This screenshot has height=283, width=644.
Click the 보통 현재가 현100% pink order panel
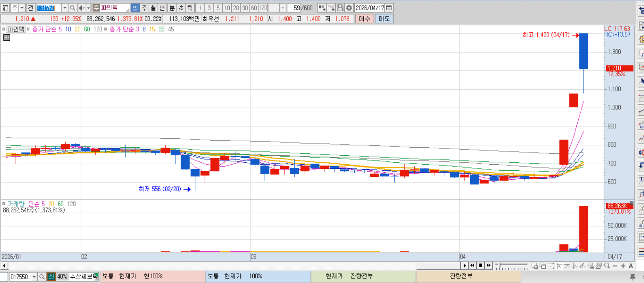(152, 276)
